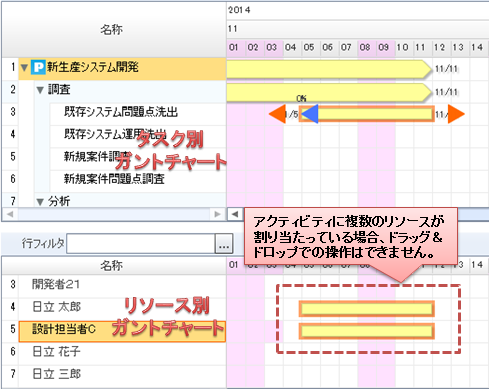Click the blue P project icon
The height and width of the screenshot is (389, 489).
click(x=38, y=67)
